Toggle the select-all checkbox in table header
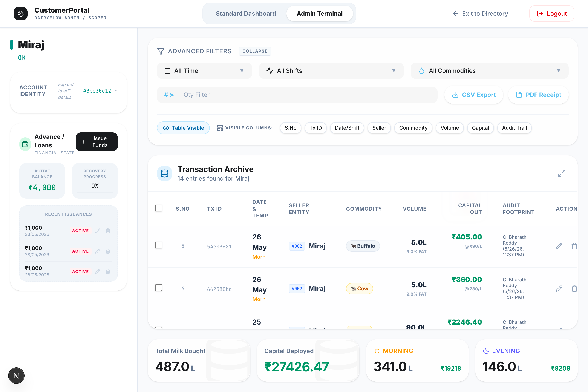 click(x=159, y=208)
